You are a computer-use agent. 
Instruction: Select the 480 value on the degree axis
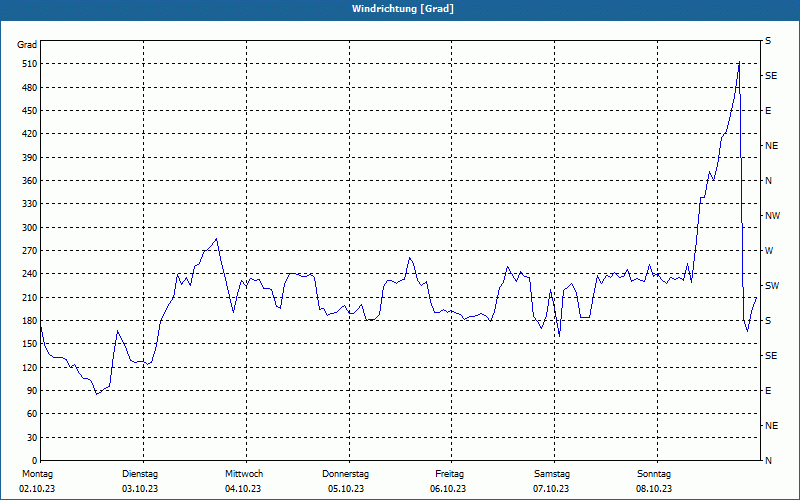click(30, 87)
